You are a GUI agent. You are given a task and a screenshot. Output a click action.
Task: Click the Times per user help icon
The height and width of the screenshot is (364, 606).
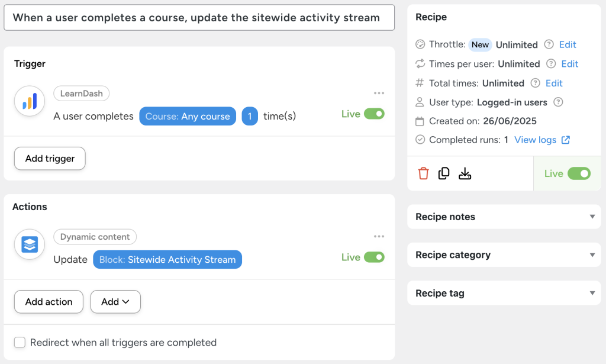point(550,63)
